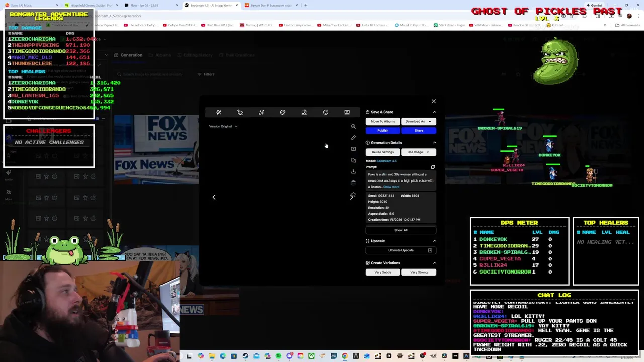
Task: Open Chrome from the taskbar
Action: (345, 356)
